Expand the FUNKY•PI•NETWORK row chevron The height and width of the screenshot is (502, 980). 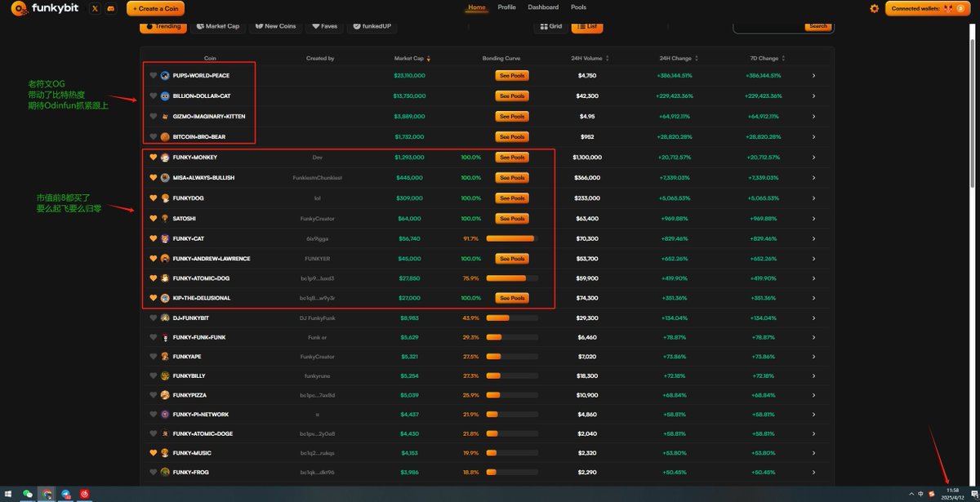[x=814, y=414]
